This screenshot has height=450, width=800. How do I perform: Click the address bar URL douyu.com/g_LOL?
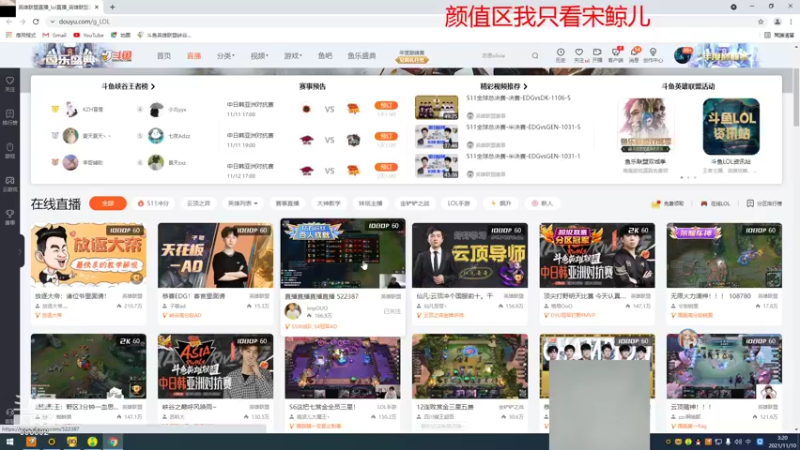(84, 21)
